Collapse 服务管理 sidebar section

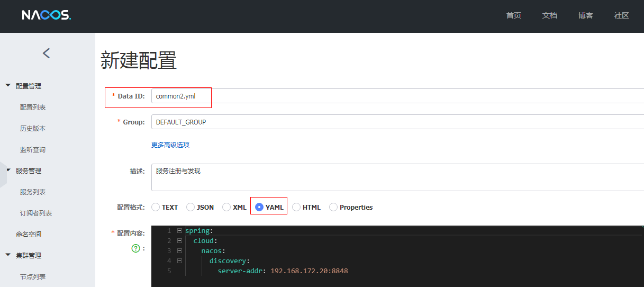pyautogui.click(x=8, y=171)
